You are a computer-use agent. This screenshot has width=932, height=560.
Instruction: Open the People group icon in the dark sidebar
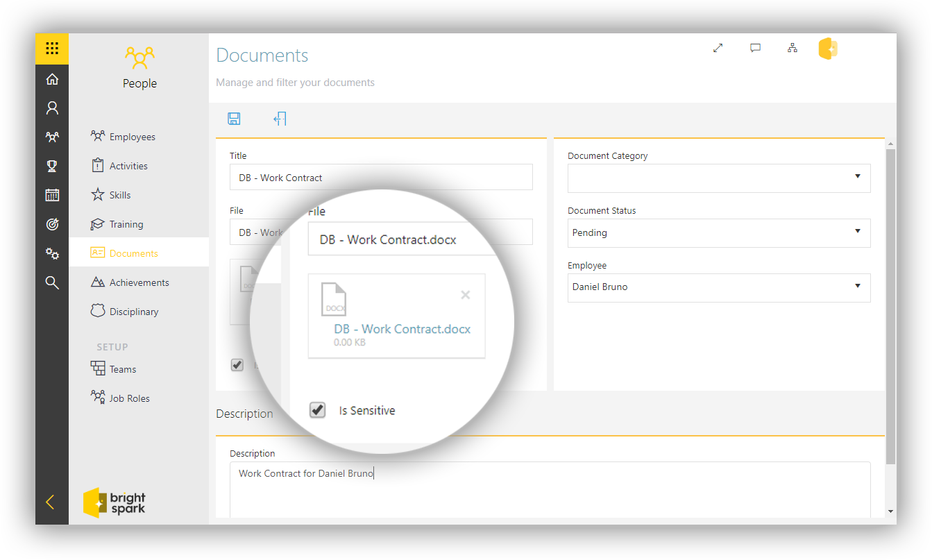click(x=52, y=137)
